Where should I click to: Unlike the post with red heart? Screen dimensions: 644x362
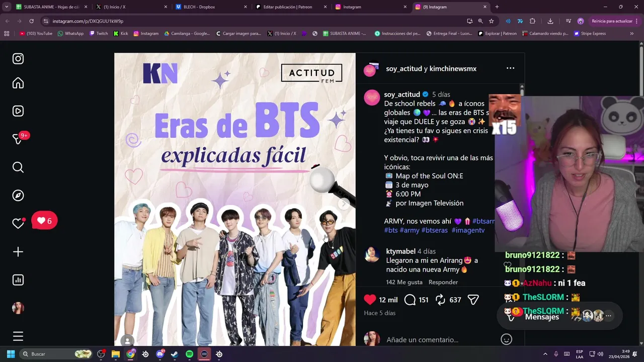tap(370, 300)
